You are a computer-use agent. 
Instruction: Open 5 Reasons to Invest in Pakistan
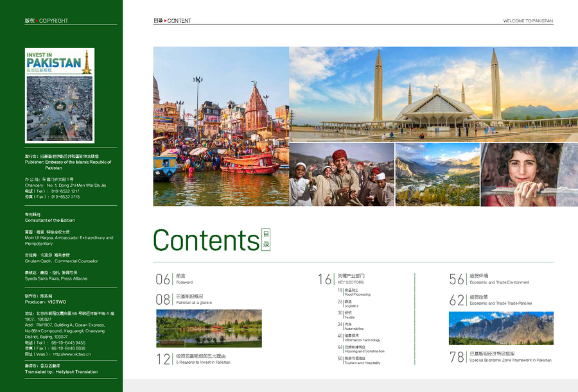pos(193,359)
